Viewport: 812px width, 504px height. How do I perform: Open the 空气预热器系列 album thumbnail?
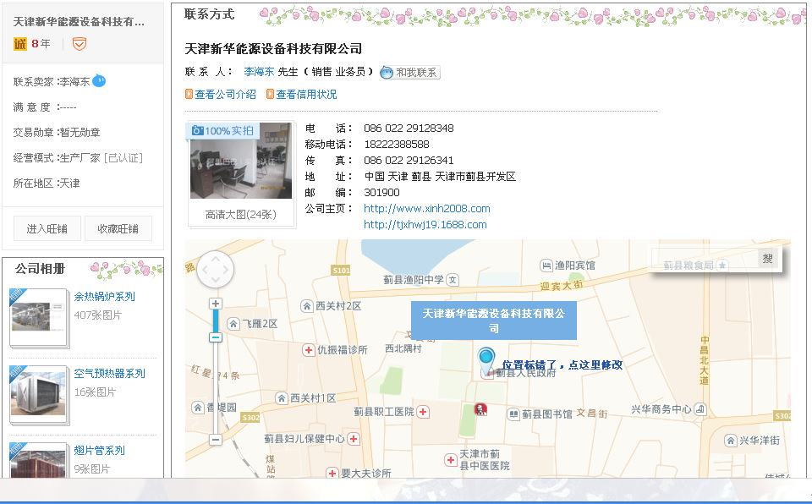[39, 395]
